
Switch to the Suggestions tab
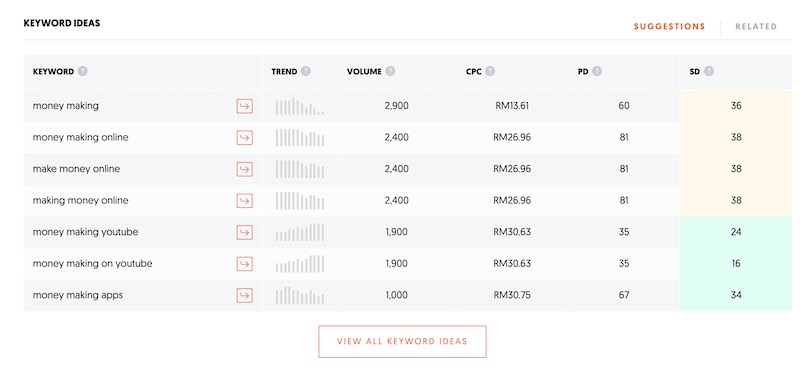669,27
